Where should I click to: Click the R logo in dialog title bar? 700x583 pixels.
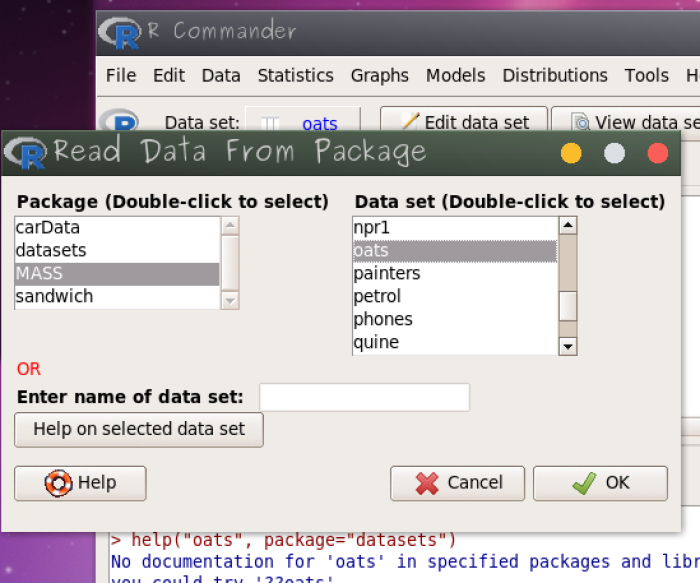25,153
